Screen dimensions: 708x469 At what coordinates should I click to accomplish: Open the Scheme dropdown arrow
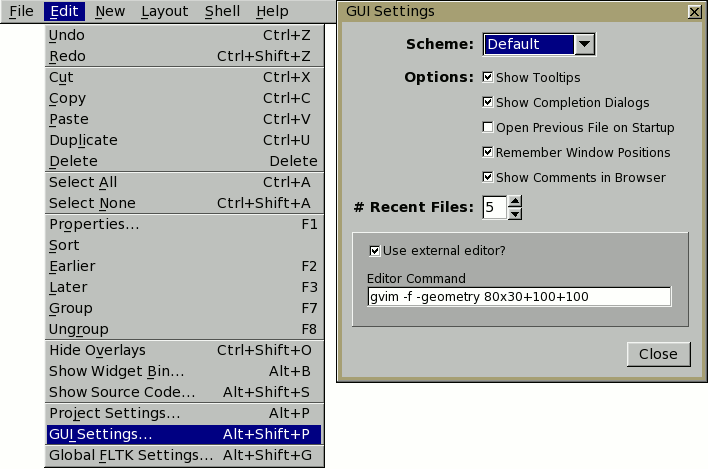click(585, 44)
